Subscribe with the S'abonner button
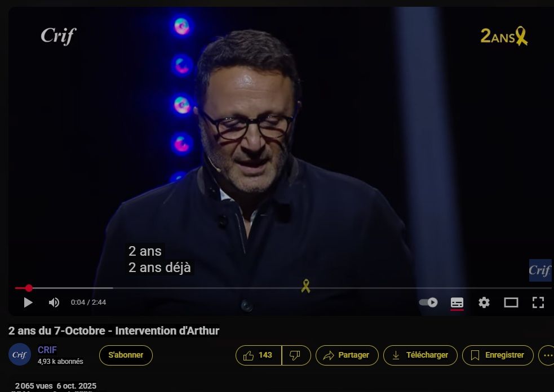Viewport: 554px width, 392px height. (126, 355)
